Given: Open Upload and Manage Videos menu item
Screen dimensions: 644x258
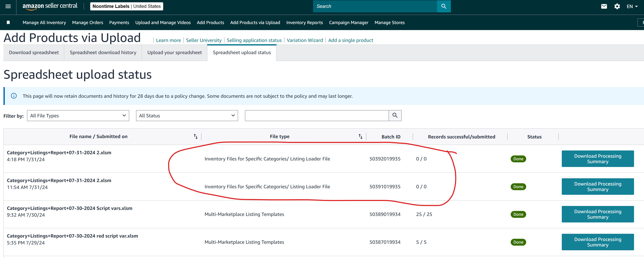Looking at the screenshot, I should [x=163, y=23].
